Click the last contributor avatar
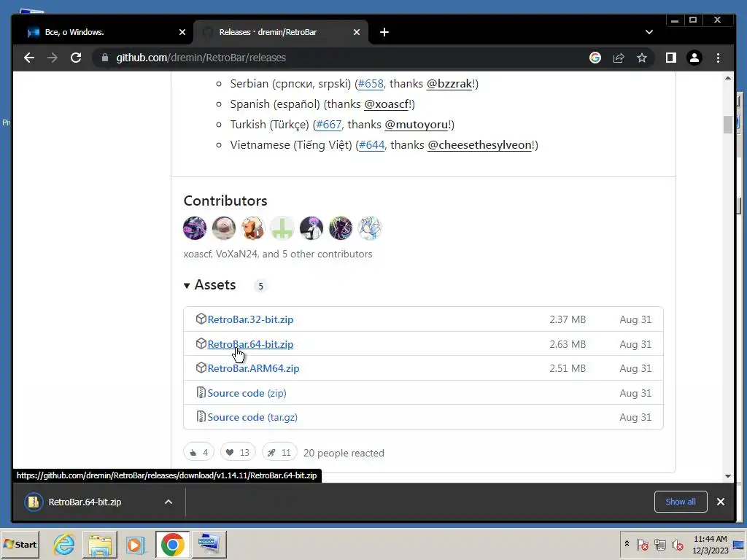This screenshot has height=560, width=747. tap(370, 227)
